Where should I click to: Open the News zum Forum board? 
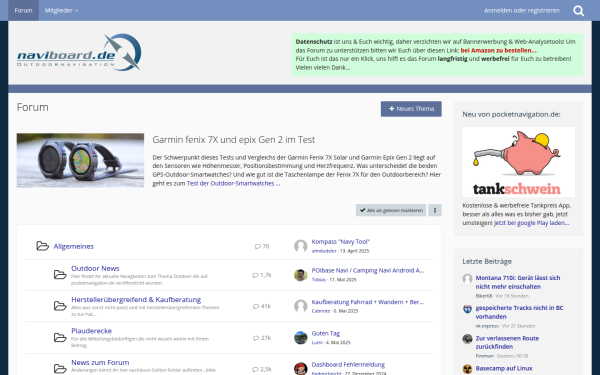point(100,362)
